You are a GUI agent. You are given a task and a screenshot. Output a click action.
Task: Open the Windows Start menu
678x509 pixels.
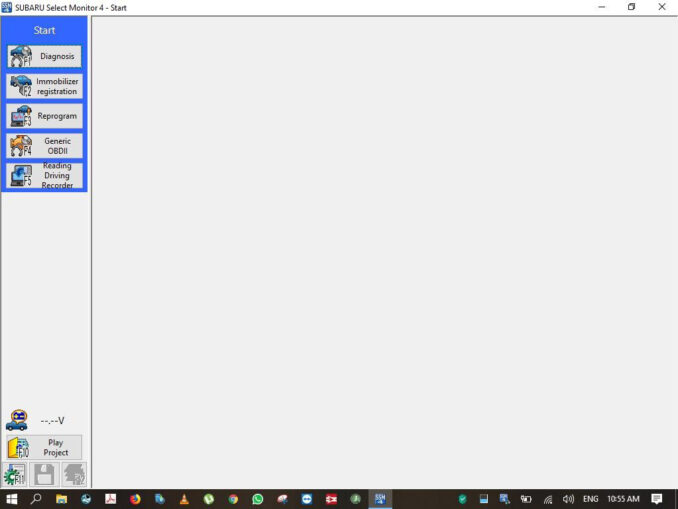[12, 498]
